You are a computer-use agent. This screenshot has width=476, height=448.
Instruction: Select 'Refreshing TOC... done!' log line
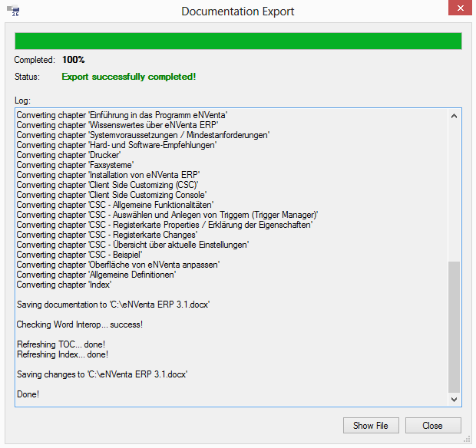click(61, 345)
